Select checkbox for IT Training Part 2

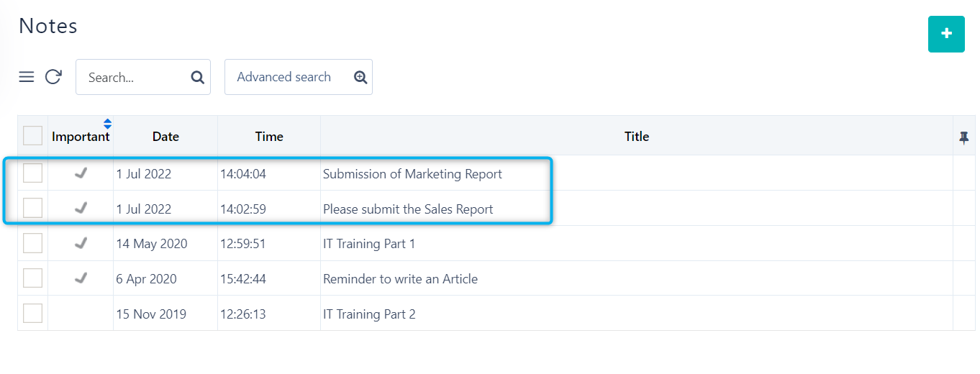[32, 314]
